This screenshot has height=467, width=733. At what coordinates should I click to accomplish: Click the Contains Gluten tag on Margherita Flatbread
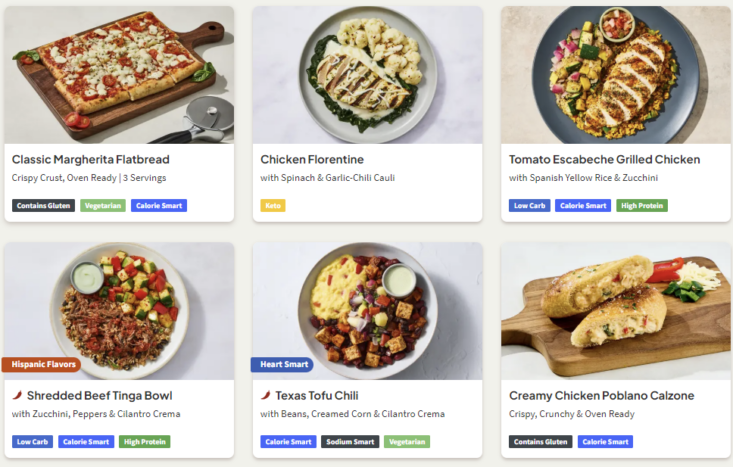(x=43, y=206)
